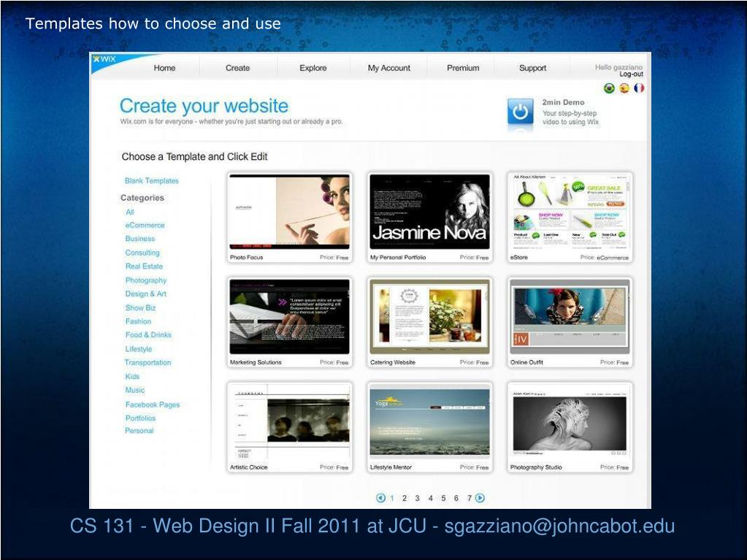The image size is (747, 560).
Task: Select the Design & Art category
Action: point(146,294)
